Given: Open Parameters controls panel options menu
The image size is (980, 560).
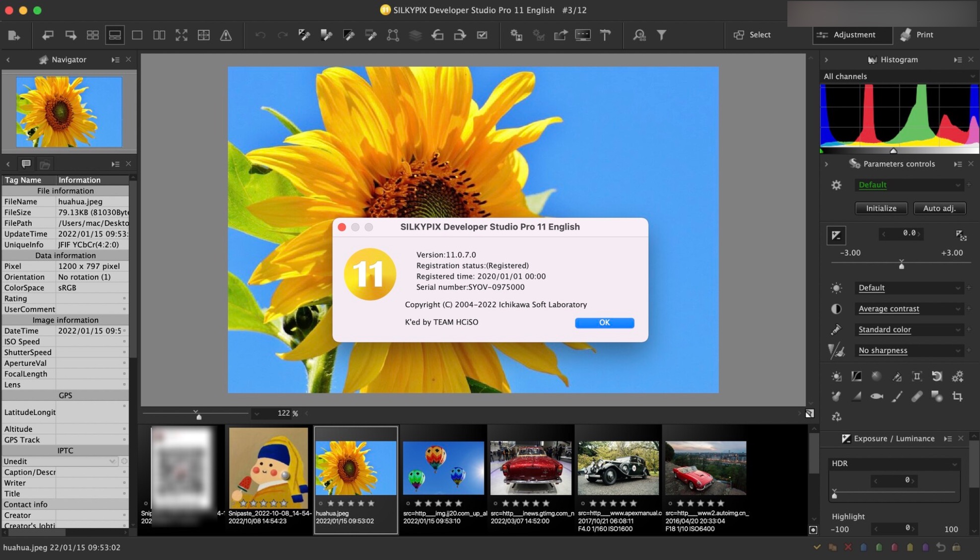Looking at the screenshot, I should coord(958,164).
